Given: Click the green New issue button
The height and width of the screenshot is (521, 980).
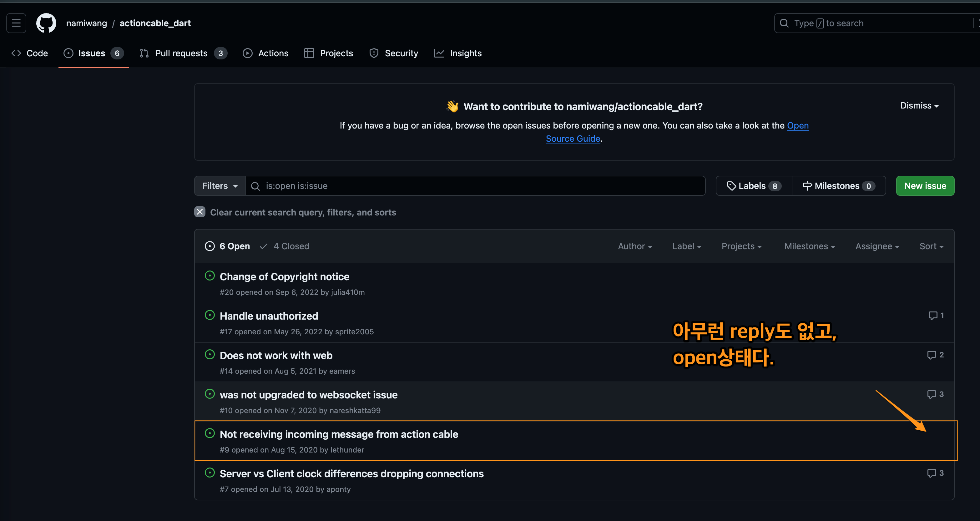Looking at the screenshot, I should tap(925, 186).
